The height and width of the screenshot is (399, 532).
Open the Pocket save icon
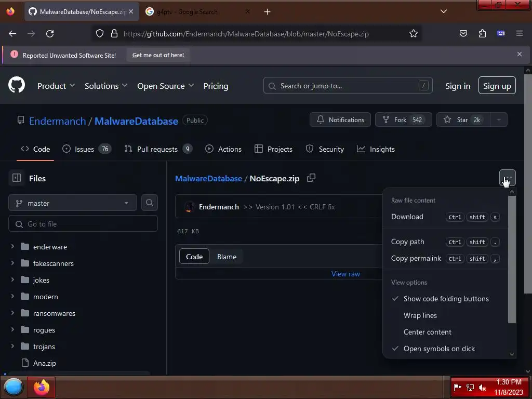coord(463,34)
